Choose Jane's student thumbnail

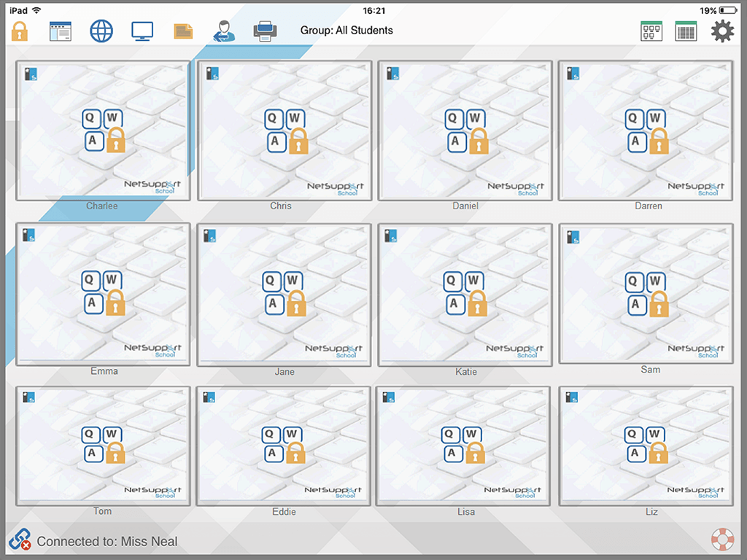tap(284, 294)
